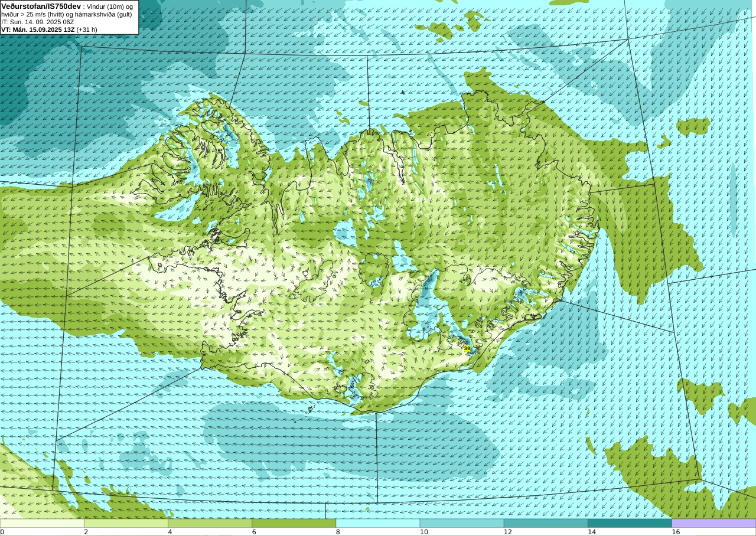Pick the lavender legend swatch above 16
This screenshot has width=756, height=536.
click(x=714, y=523)
